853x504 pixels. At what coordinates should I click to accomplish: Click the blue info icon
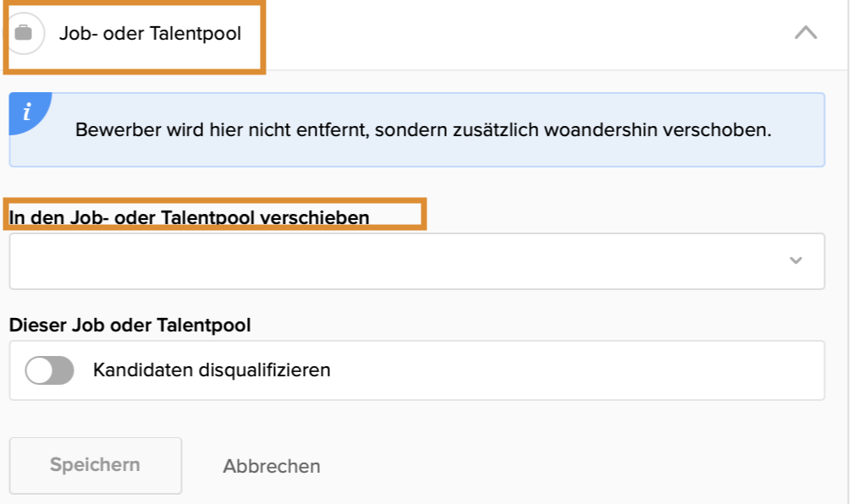pyautogui.click(x=27, y=112)
